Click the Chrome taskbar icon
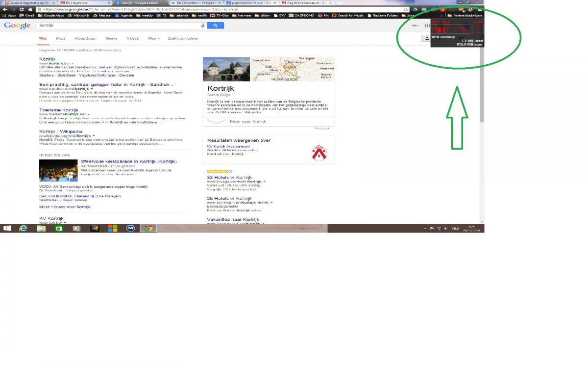 point(148,229)
